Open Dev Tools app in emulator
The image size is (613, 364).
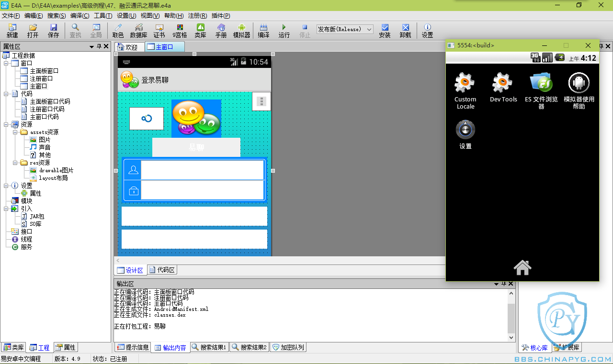(503, 87)
